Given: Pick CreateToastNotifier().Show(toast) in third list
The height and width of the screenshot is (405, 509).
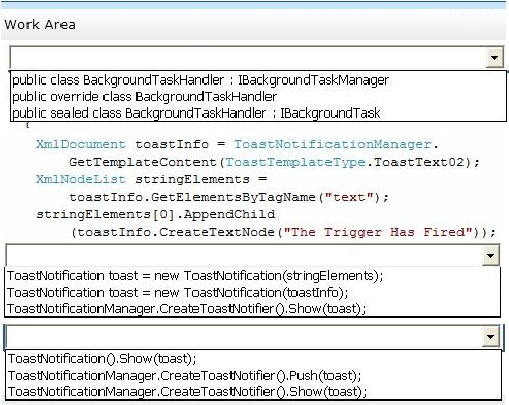Looking at the screenshot, I should 187,392.
